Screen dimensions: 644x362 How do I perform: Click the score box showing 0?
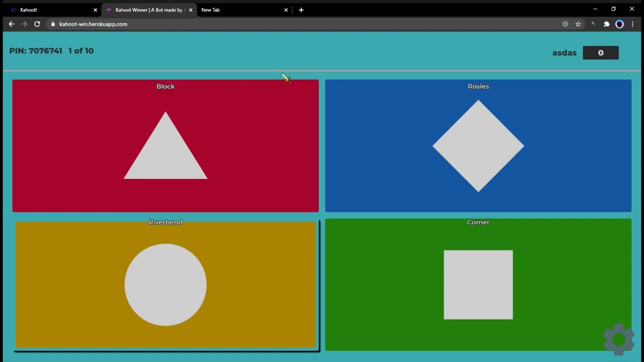coord(601,53)
